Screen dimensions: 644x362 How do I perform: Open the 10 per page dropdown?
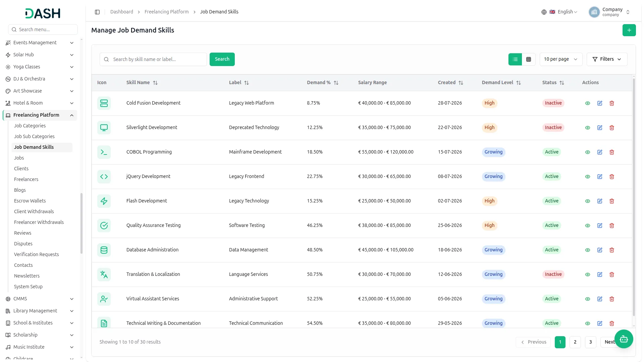pos(561,59)
